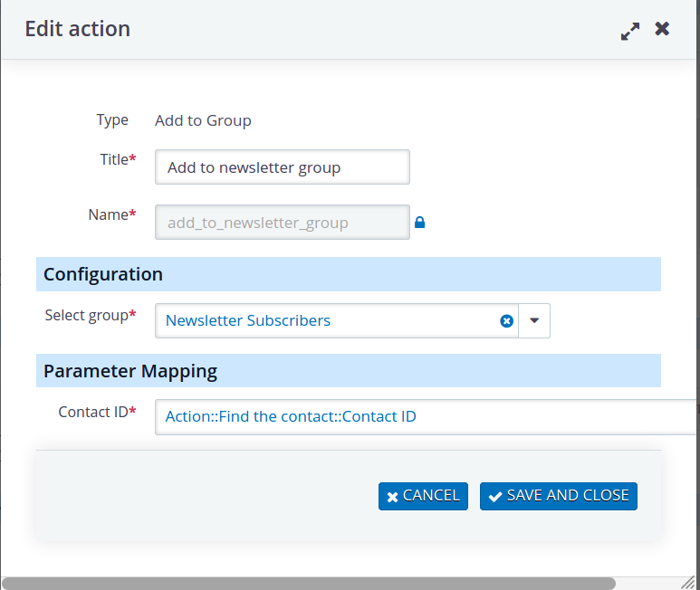Click the Edit action dialog title
The width and height of the screenshot is (700, 590).
[78, 29]
